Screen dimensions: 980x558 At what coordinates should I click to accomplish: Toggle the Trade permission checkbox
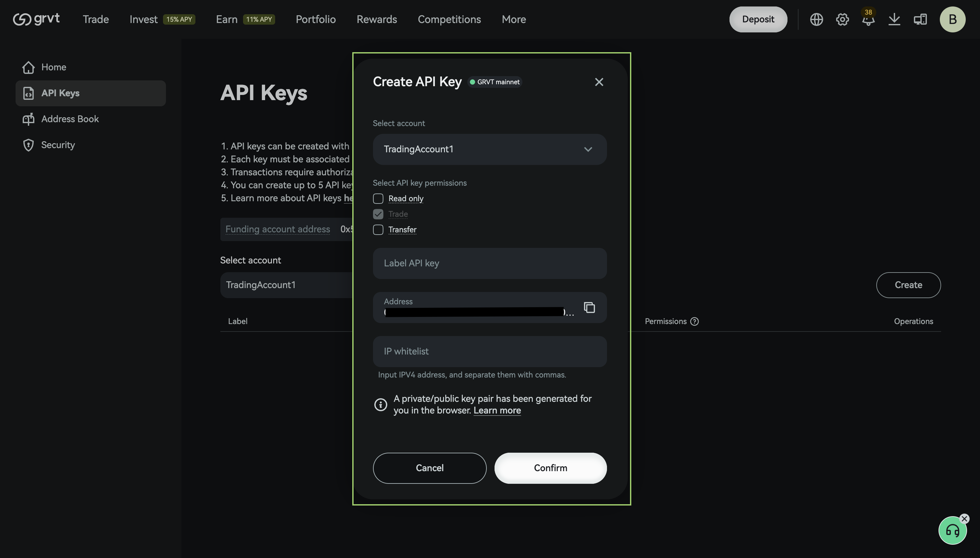[378, 214]
